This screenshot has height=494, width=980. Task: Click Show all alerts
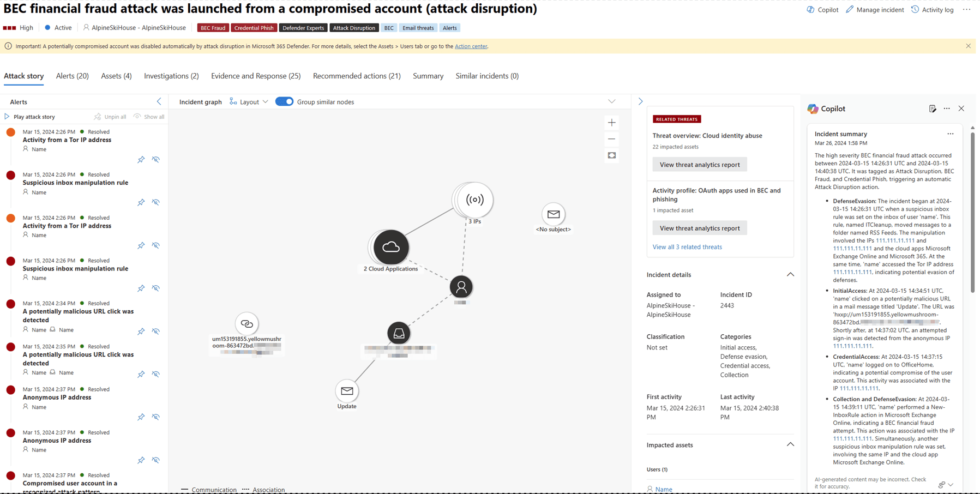tap(149, 117)
